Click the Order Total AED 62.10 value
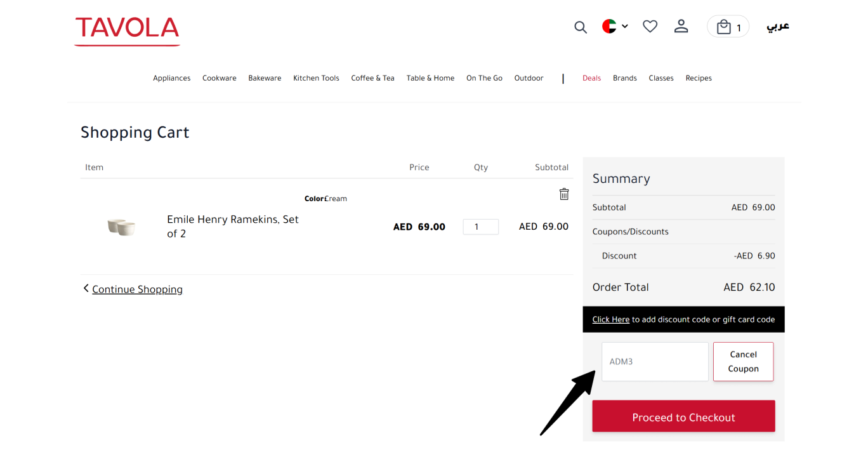This screenshot has width=868, height=457. 749,288
